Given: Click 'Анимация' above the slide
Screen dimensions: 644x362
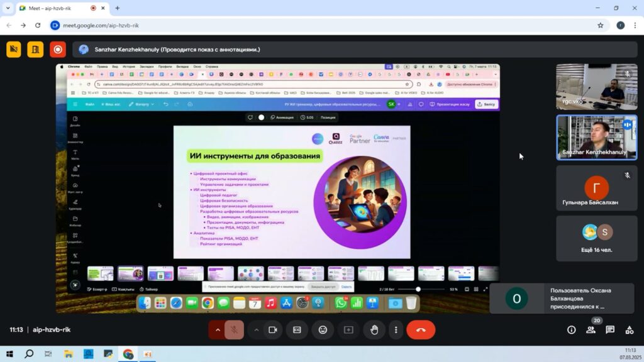Looking at the screenshot, I should (x=282, y=118).
